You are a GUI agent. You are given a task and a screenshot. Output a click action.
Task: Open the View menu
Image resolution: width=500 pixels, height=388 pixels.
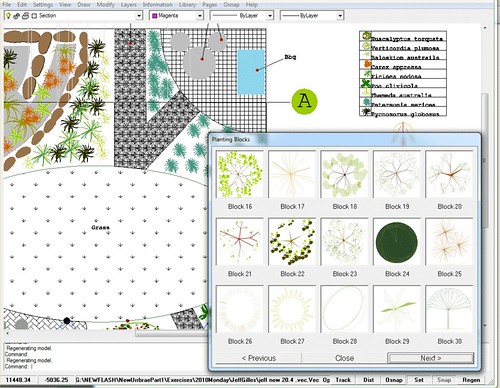pos(65,5)
